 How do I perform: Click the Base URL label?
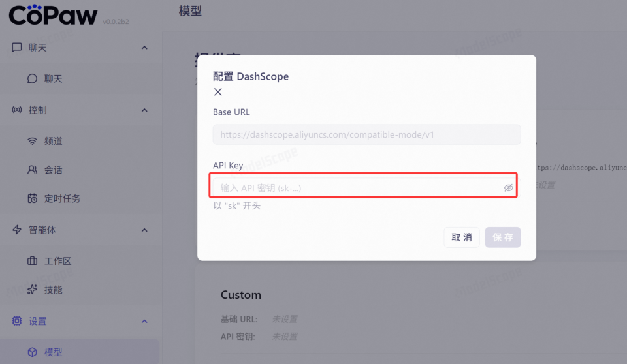point(231,112)
